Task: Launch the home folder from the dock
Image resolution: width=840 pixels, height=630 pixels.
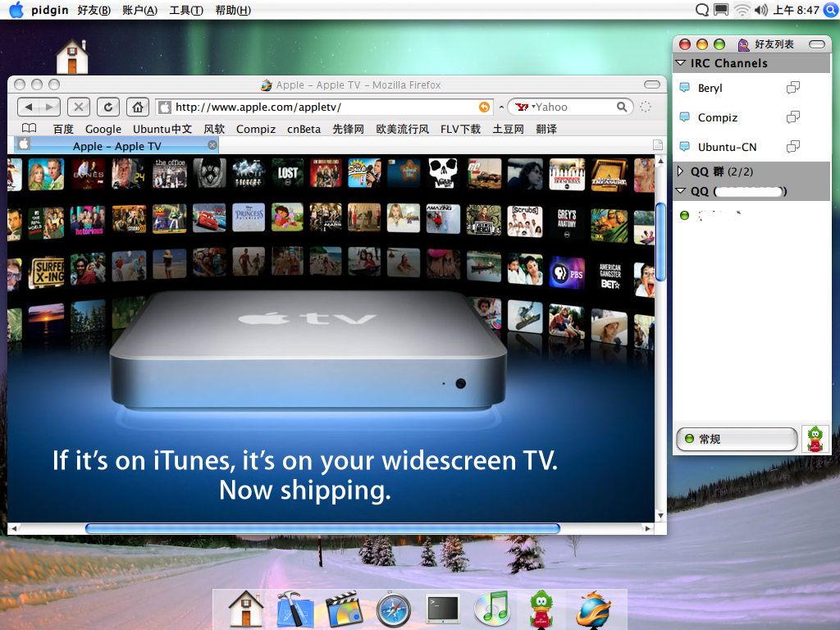Action: point(246,609)
